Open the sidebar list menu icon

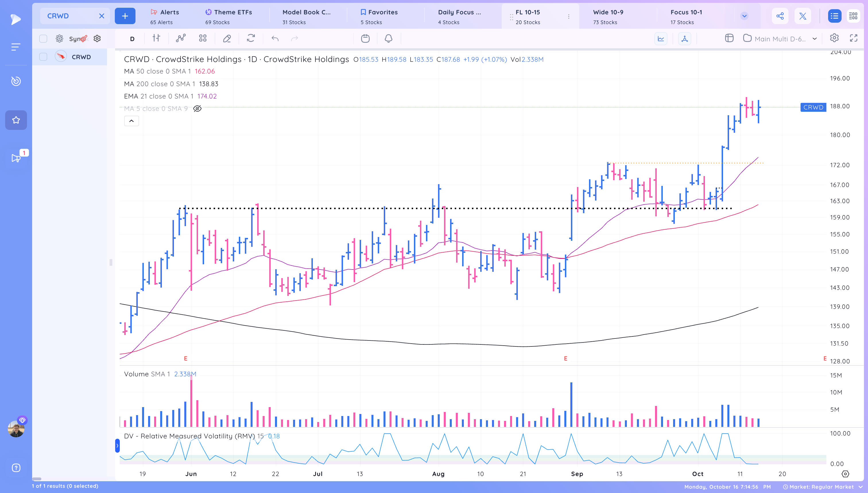point(15,47)
